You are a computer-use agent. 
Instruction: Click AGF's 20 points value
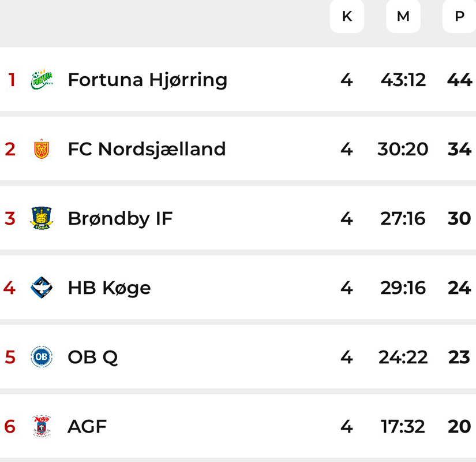[459, 426]
